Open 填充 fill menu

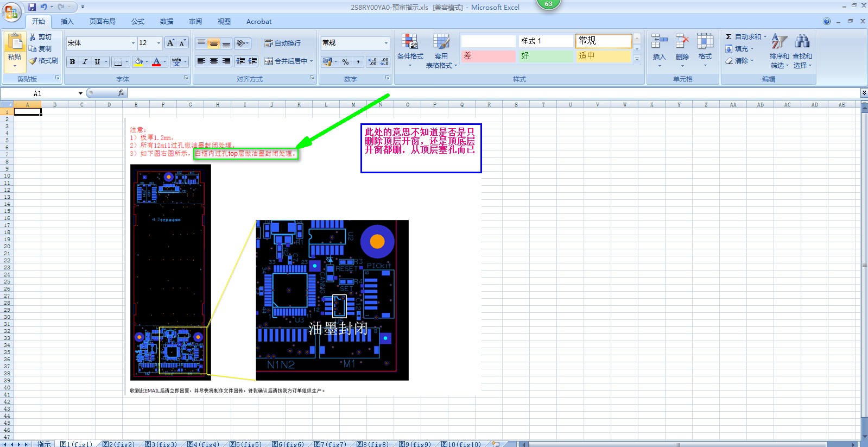click(740, 49)
